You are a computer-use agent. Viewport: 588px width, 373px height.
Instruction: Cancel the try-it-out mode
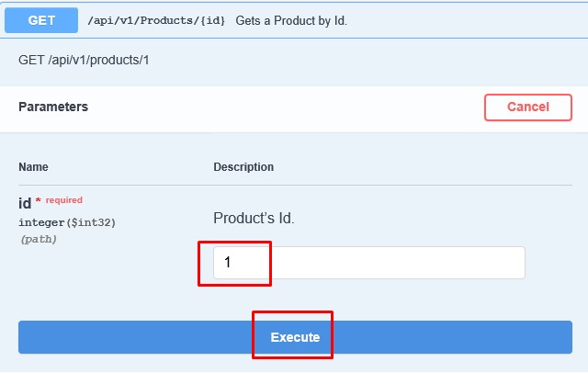[x=528, y=107]
